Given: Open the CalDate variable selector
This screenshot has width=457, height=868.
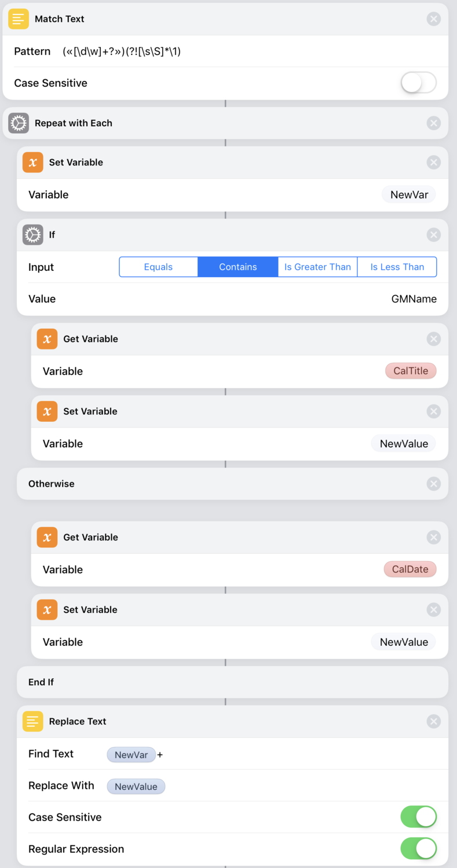Looking at the screenshot, I should [x=410, y=569].
